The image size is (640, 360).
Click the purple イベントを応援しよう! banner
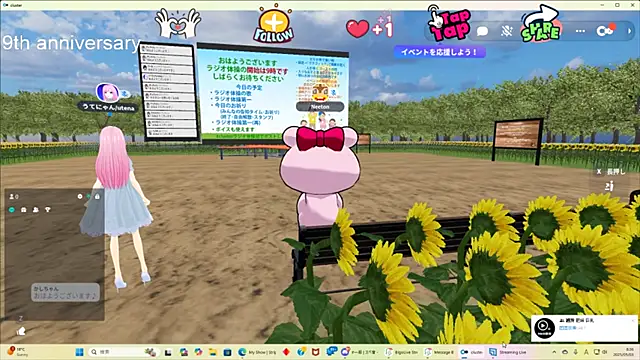click(x=439, y=52)
